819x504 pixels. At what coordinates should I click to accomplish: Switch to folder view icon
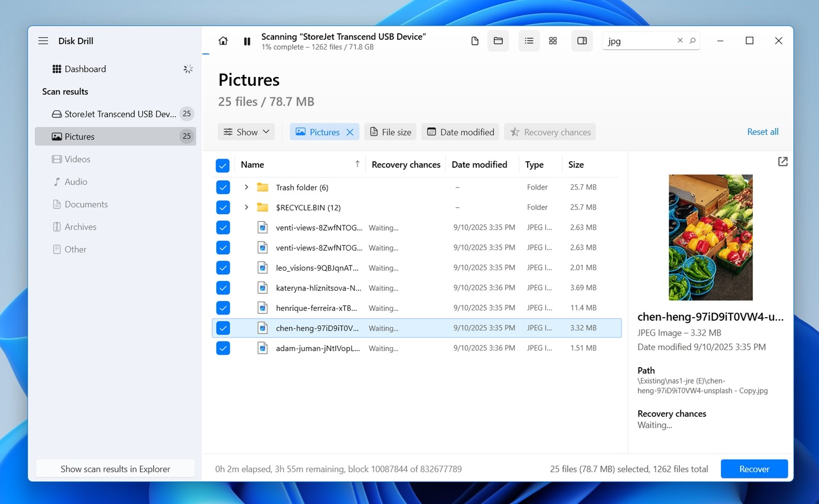tap(498, 41)
